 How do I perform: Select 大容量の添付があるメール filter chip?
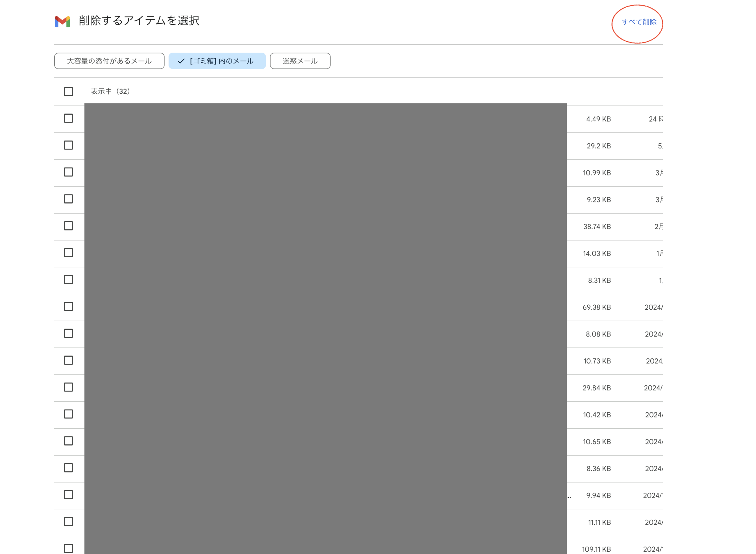(109, 61)
